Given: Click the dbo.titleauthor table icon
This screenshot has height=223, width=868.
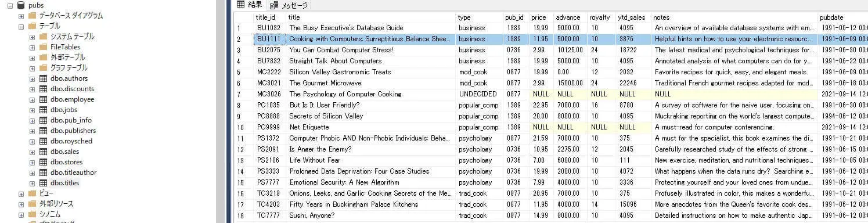Looking at the screenshot, I should 43,172.
